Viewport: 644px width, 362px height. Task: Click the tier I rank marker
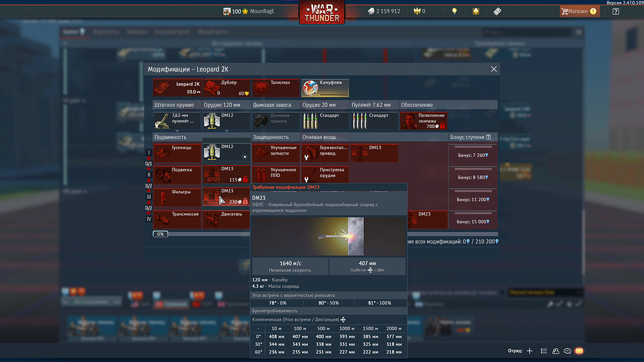click(149, 153)
